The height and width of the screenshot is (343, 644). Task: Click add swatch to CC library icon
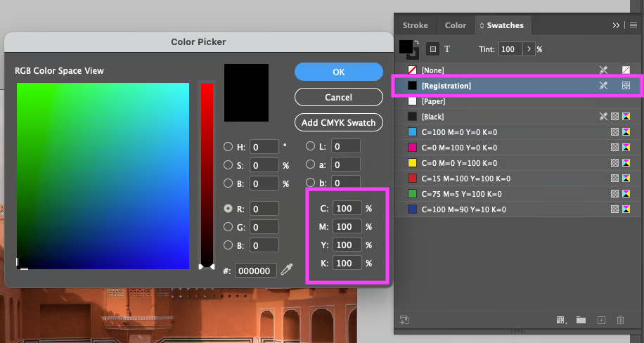(x=404, y=320)
